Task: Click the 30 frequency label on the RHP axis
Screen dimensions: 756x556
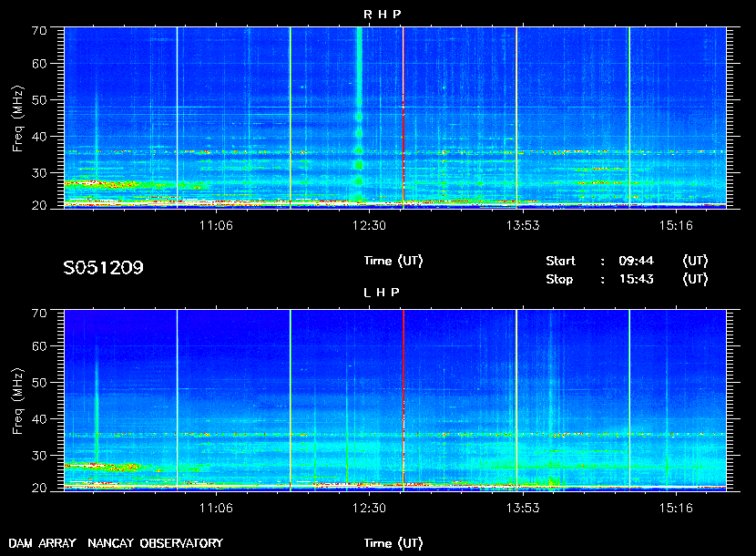Action: tap(39, 173)
